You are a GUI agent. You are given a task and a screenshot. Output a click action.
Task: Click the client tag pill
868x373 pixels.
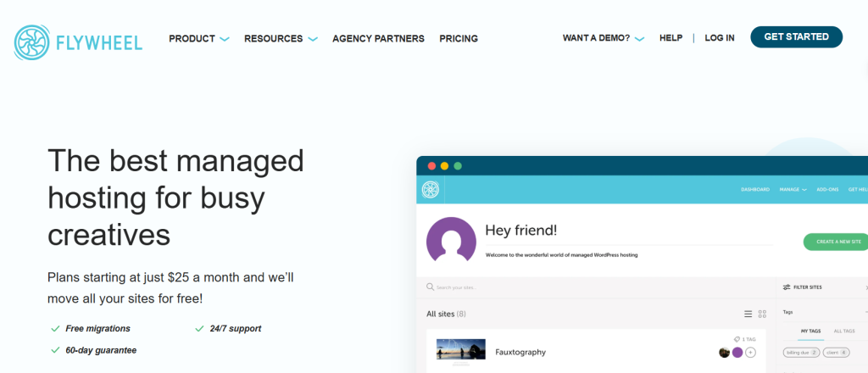point(836,352)
